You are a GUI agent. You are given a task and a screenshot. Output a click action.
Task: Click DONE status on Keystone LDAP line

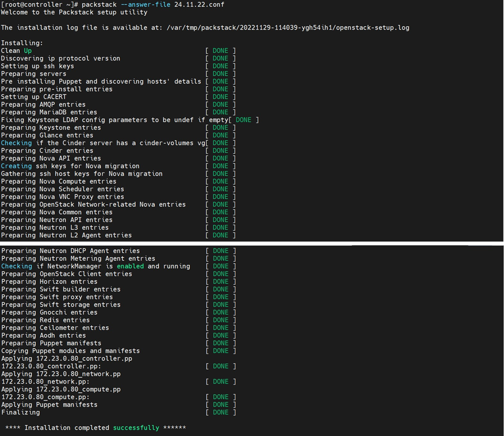click(x=243, y=120)
